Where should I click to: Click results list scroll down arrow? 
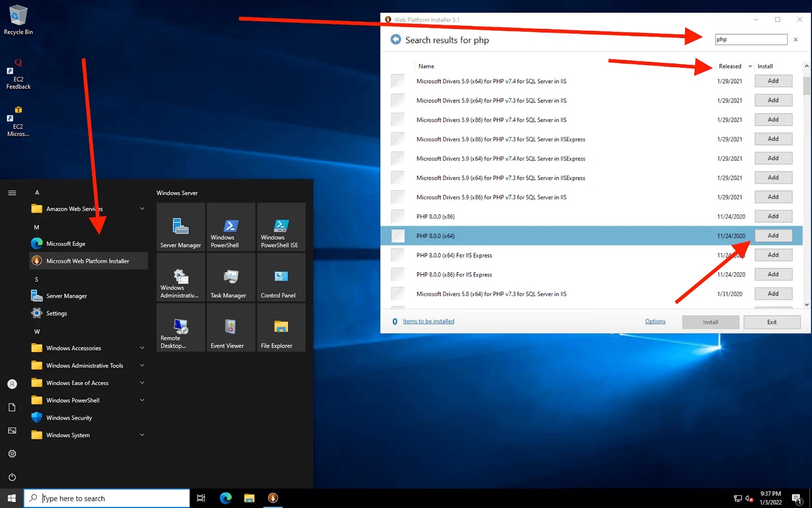(x=806, y=305)
